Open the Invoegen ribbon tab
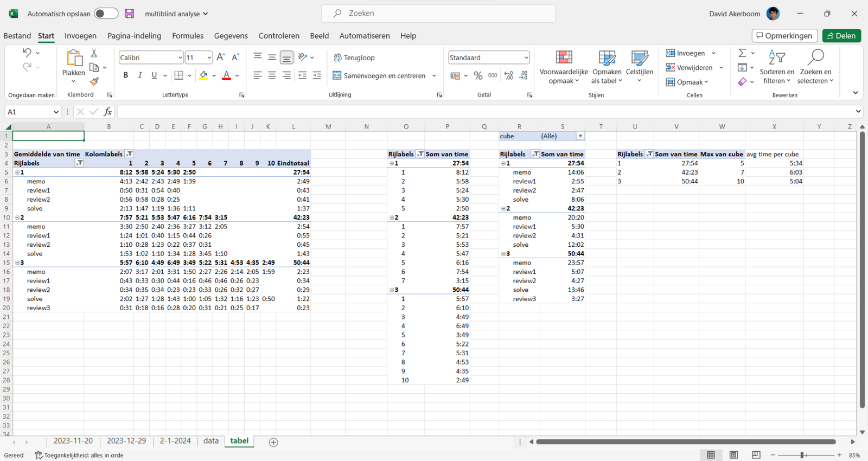Image resolution: width=868 pixels, height=461 pixels. [80, 36]
